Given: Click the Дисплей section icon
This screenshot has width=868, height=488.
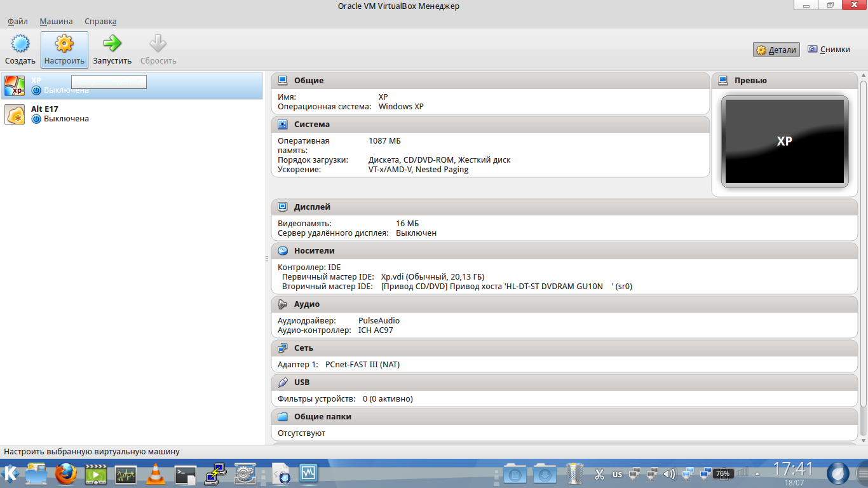Looking at the screenshot, I should pos(283,207).
